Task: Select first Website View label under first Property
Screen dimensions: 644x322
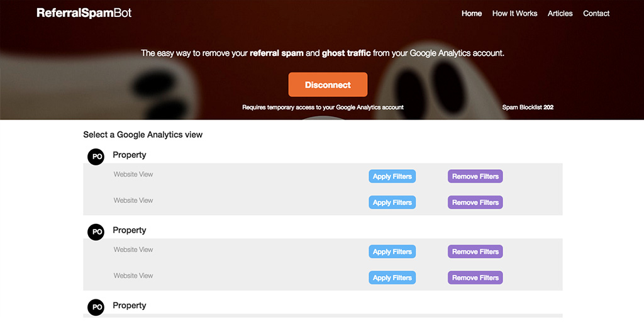Action: coord(133,174)
